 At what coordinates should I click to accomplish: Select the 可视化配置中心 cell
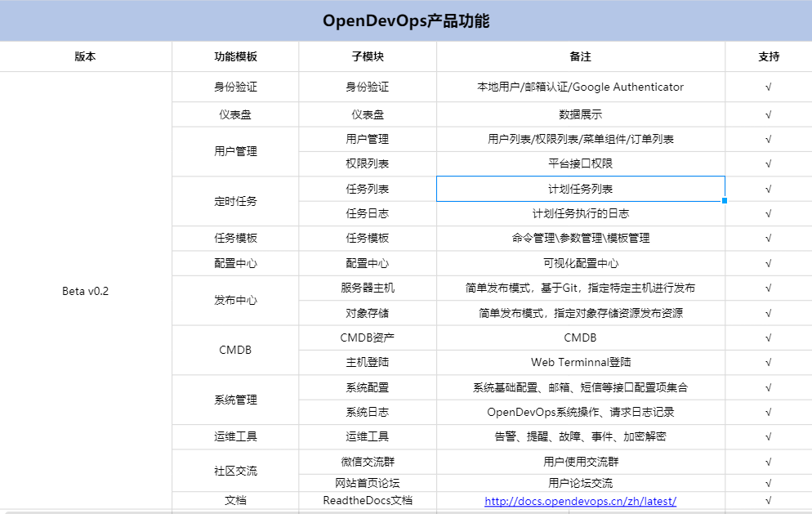pos(581,263)
